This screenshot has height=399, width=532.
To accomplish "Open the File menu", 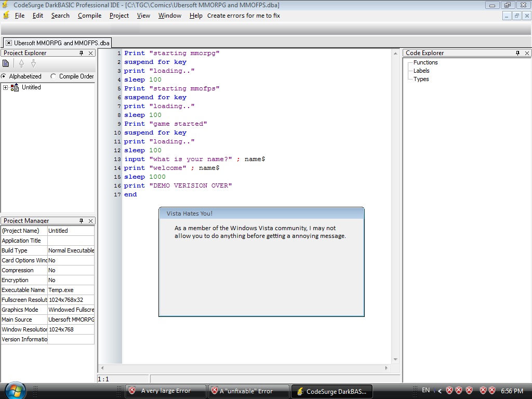I will coord(20,16).
